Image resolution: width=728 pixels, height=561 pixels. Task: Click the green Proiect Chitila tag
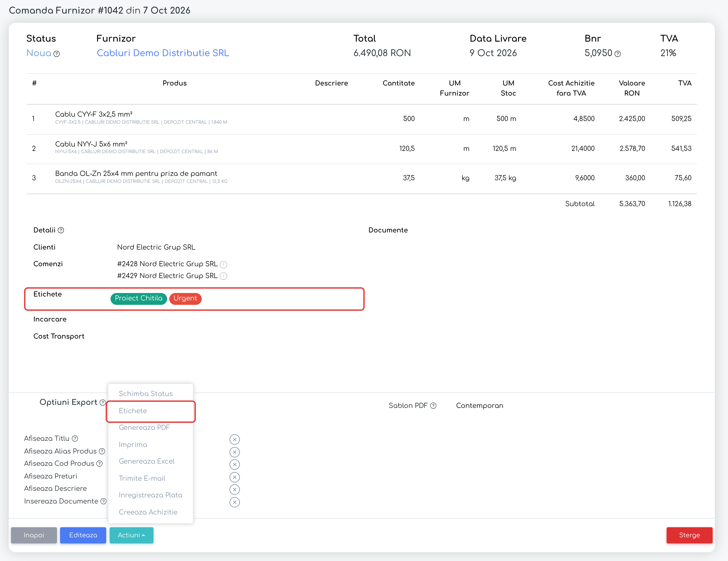point(139,298)
